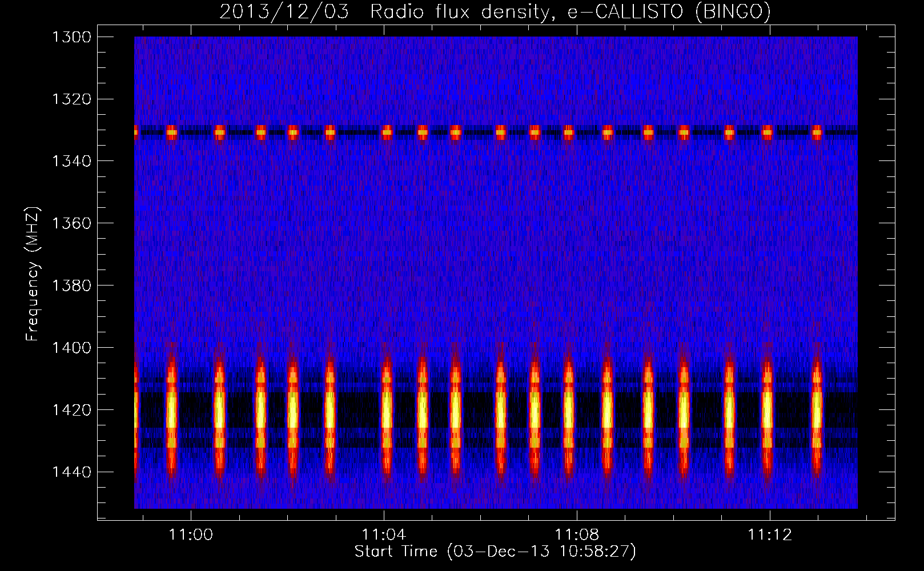Click the 'Start Time (03-Dec-13 10:58:27)' label
The image size is (924, 571).
pyautogui.click(x=495, y=552)
